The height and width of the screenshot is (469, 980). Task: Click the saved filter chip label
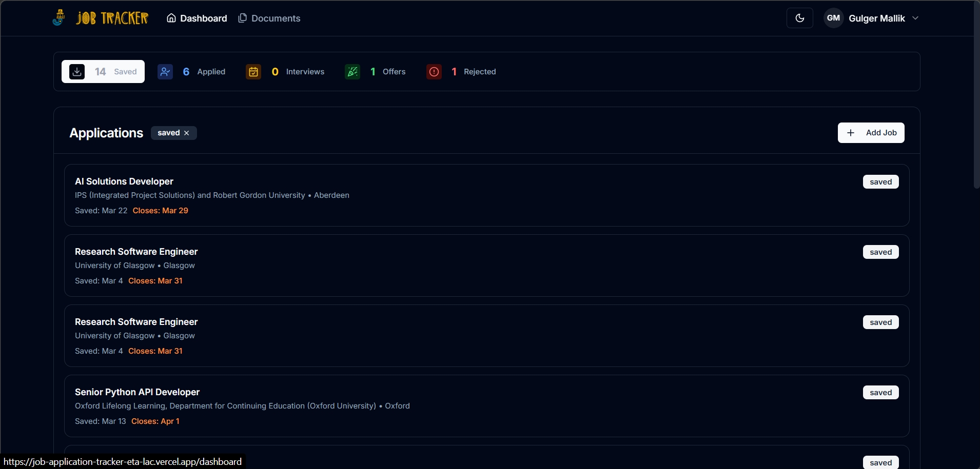[169, 133]
